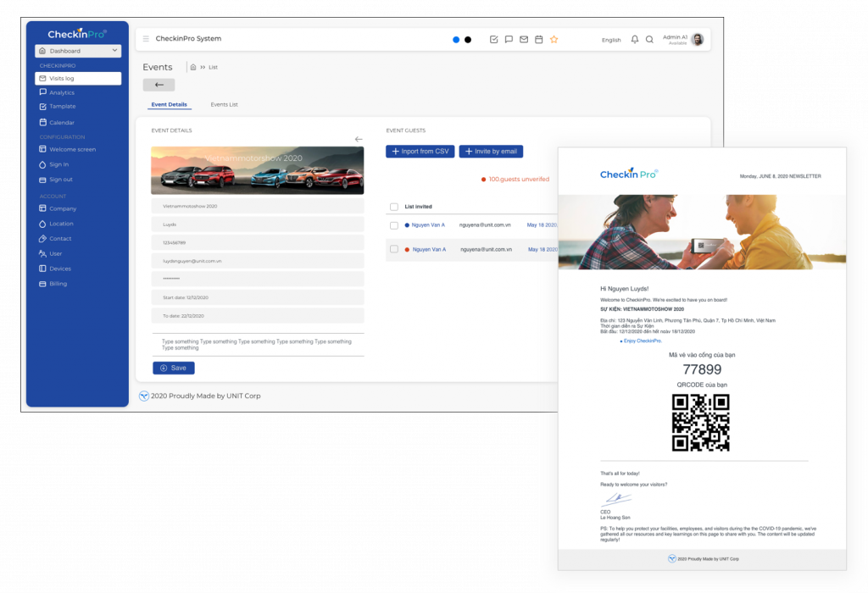The height and width of the screenshot is (593, 868).
Task: Open Template in sidebar
Action: click(x=58, y=106)
